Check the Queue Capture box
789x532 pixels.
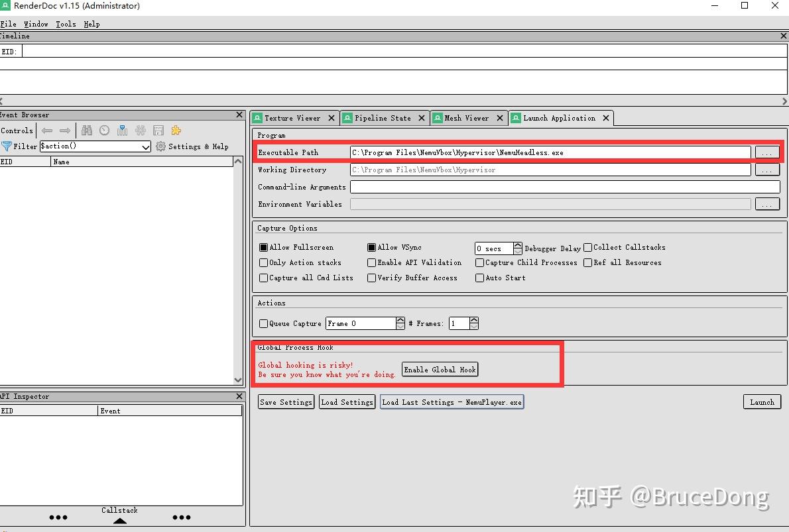click(x=263, y=323)
